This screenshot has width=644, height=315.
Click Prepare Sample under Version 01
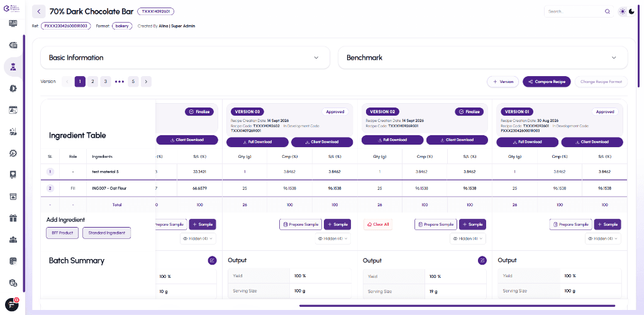(x=571, y=224)
